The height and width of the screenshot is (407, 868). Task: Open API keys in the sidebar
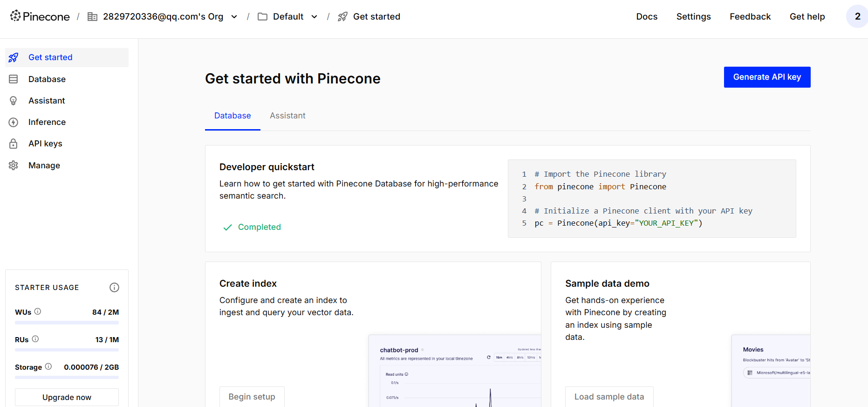coord(67,144)
